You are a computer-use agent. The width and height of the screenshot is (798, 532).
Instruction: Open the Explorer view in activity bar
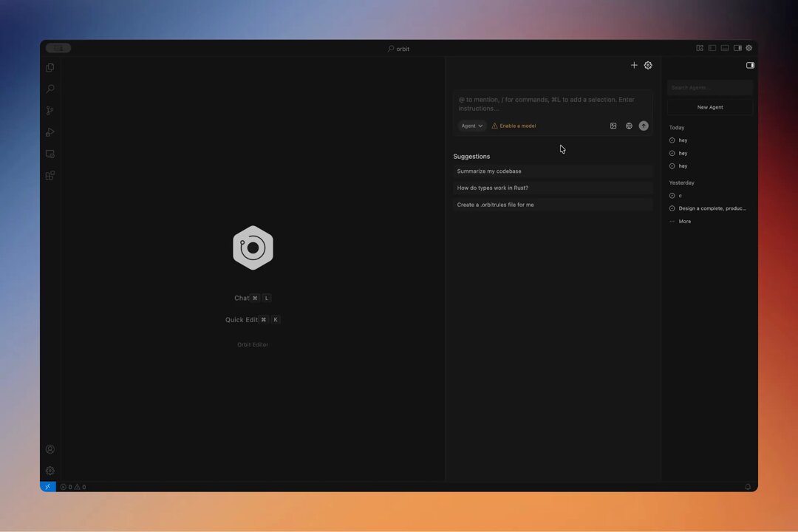[50, 68]
